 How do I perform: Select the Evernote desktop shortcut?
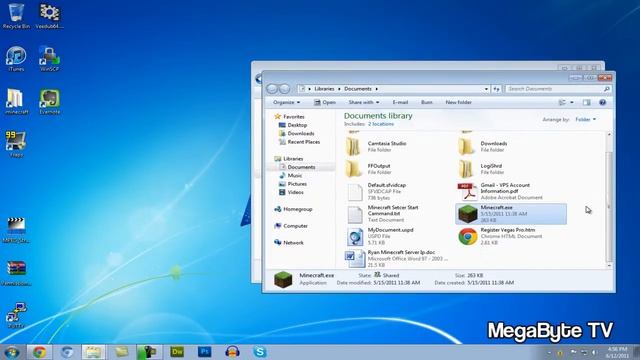point(49,102)
